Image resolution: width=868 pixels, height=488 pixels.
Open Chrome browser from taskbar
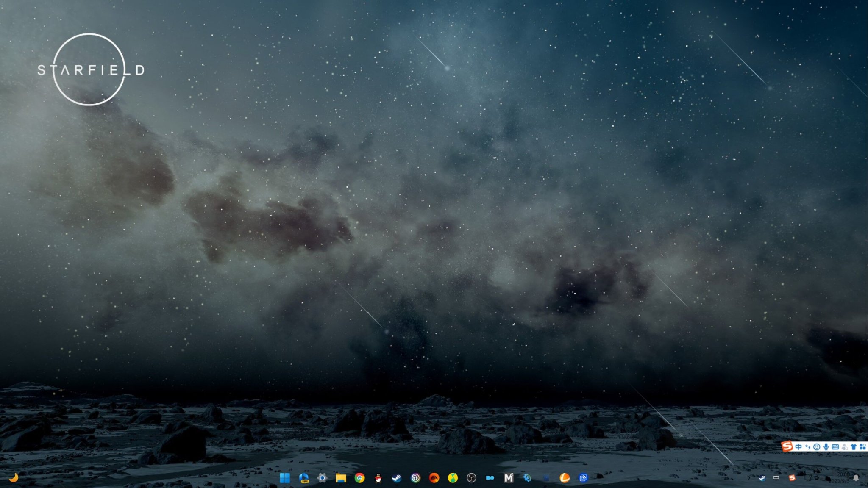[x=359, y=478]
